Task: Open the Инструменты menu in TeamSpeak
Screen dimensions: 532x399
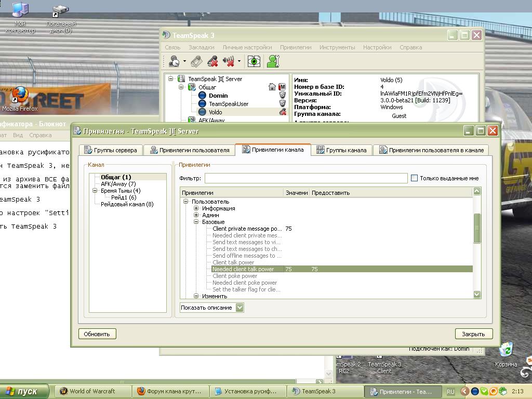Action: point(337,47)
